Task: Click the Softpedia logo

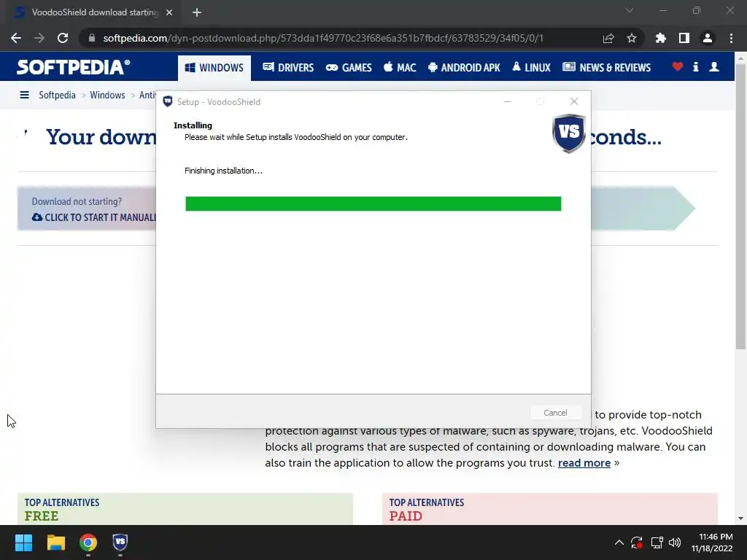Action: click(x=73, y=67)
